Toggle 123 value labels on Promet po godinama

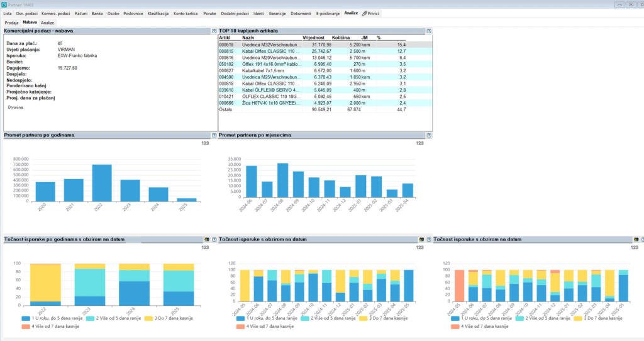tap(205, 144)
